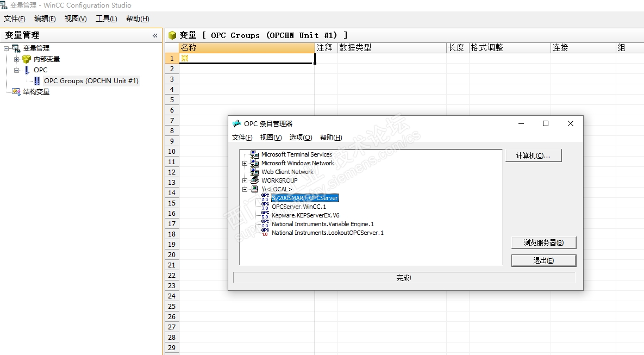644x355 pixels.
Task: Click the Web Client Network icon
Action: tap(255, 172)
